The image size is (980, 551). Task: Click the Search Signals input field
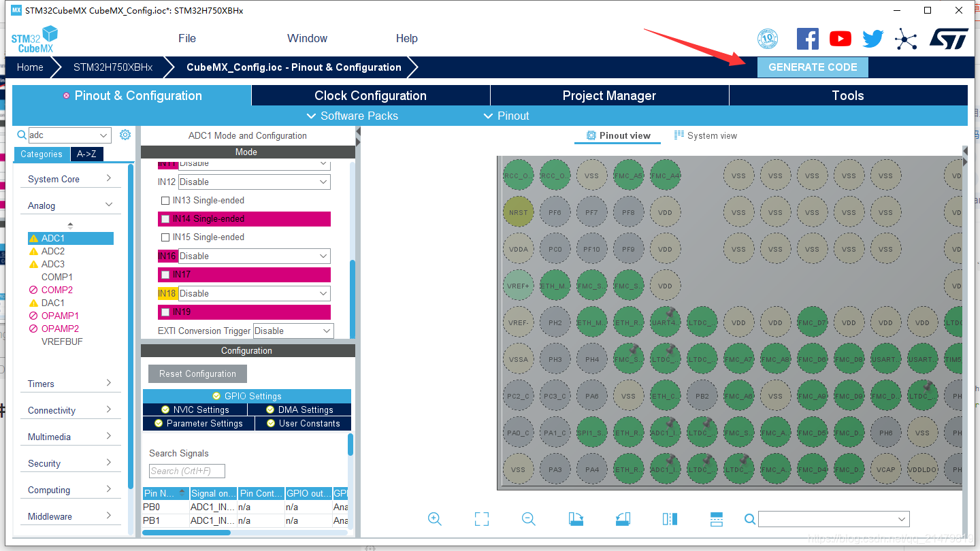tap(187, 471)
